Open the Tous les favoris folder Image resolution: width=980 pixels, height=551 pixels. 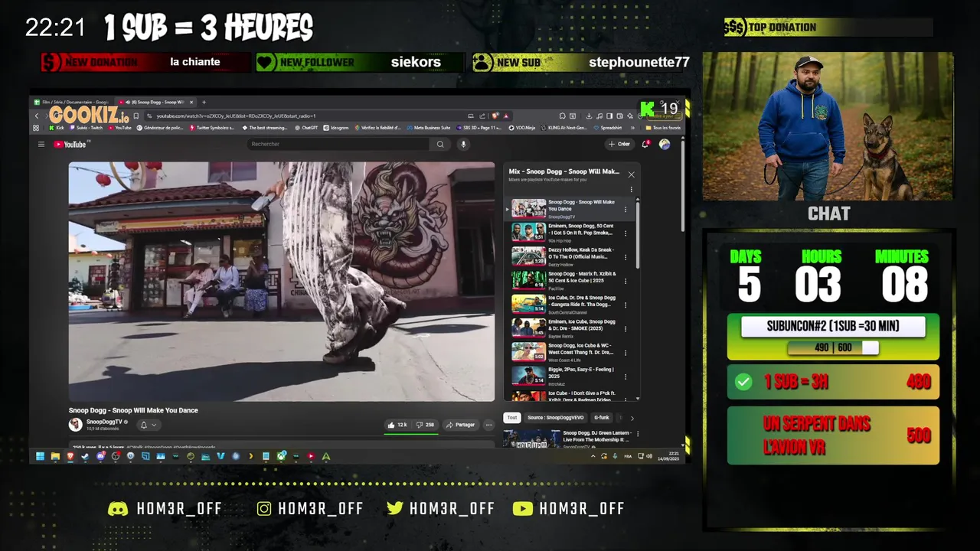pyautogui.click(x=662, y=128)
